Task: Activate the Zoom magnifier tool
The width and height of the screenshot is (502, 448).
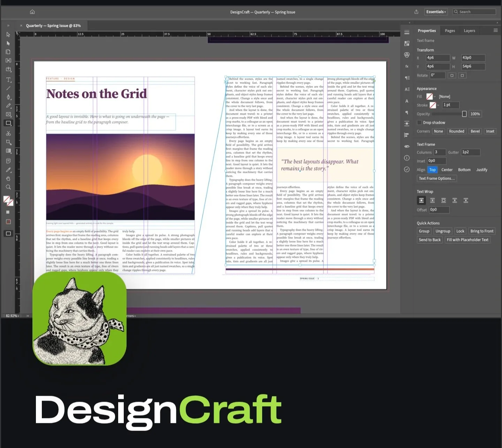Action: coord(8,187)
